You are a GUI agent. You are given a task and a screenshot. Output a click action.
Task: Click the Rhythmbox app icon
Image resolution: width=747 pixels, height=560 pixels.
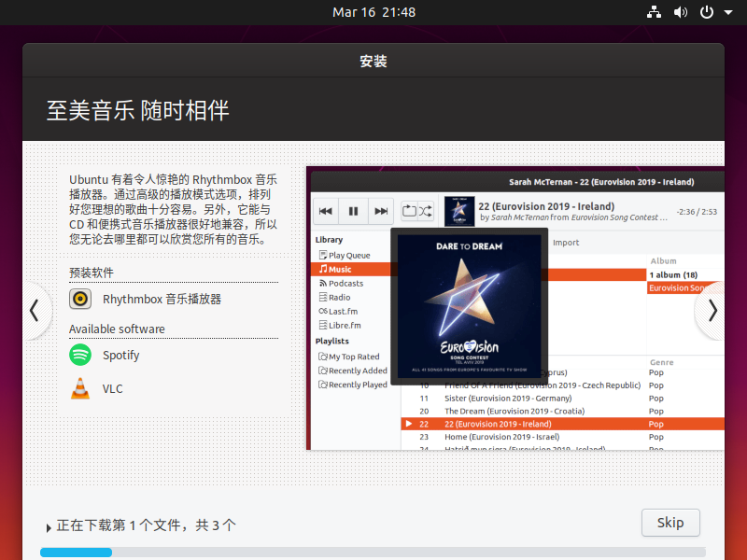pyautogui.click(x=80, y=299)
